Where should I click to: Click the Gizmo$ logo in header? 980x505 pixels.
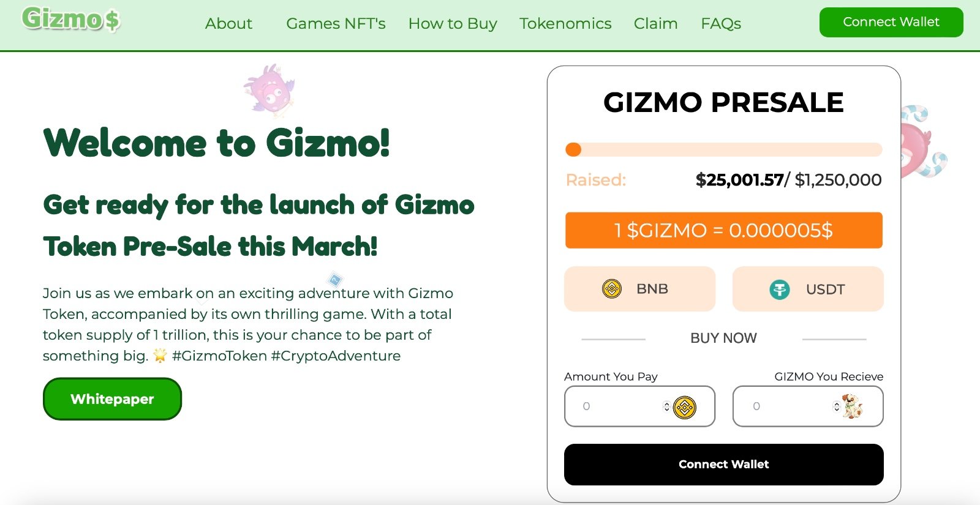point(71,19)
